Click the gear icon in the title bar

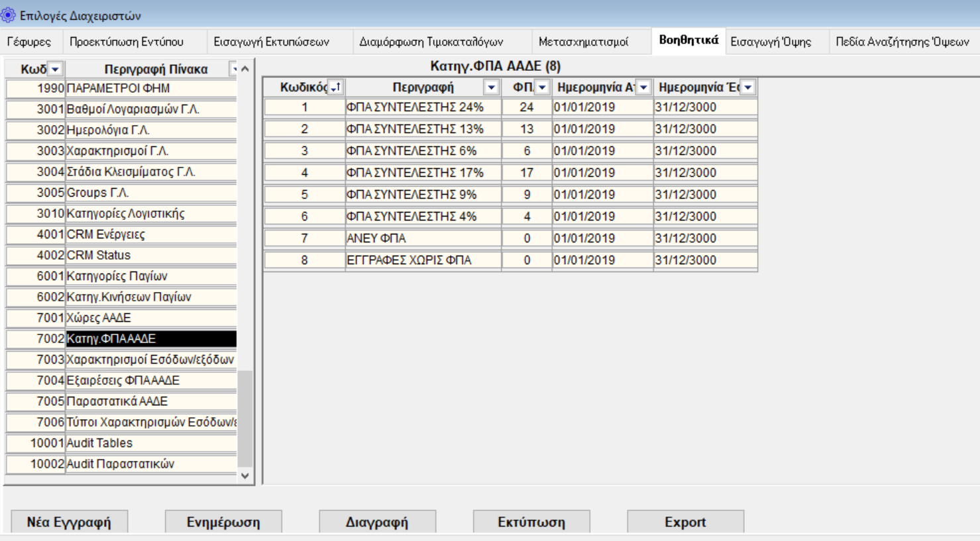click(x=8, y=15)
